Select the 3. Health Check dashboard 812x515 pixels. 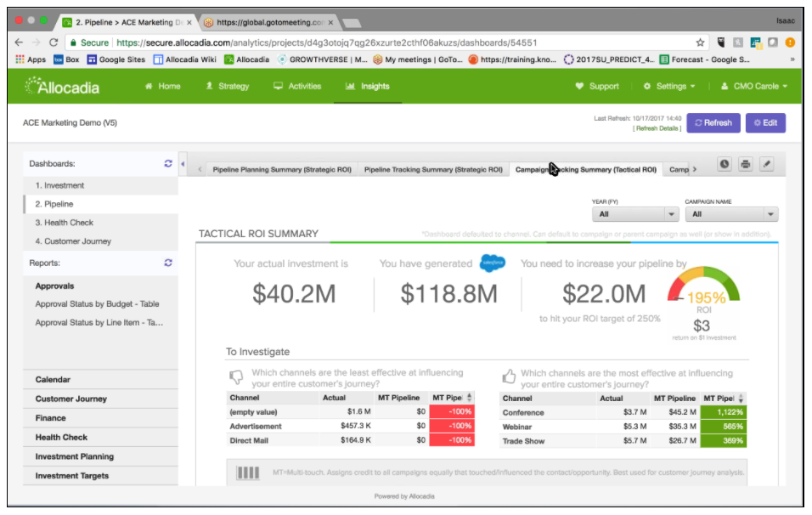click(101, 223)
